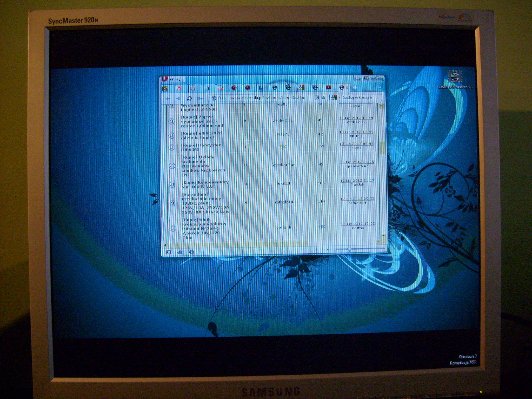Reload the current page

tap(189, 98)
